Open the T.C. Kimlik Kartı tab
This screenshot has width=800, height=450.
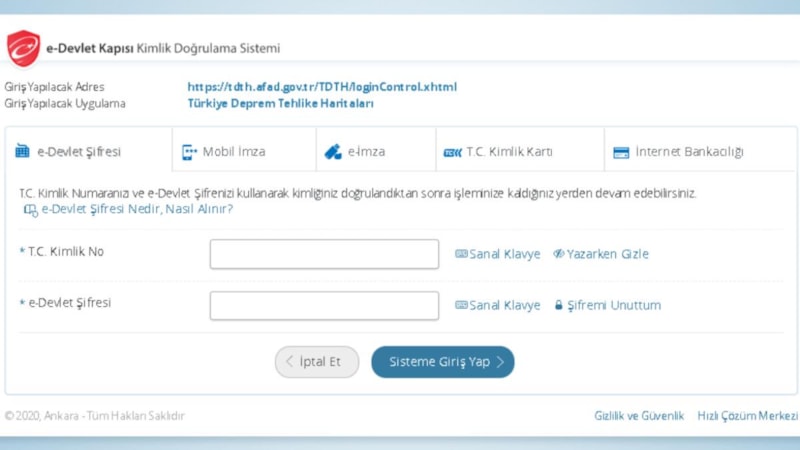coord(509,152)
